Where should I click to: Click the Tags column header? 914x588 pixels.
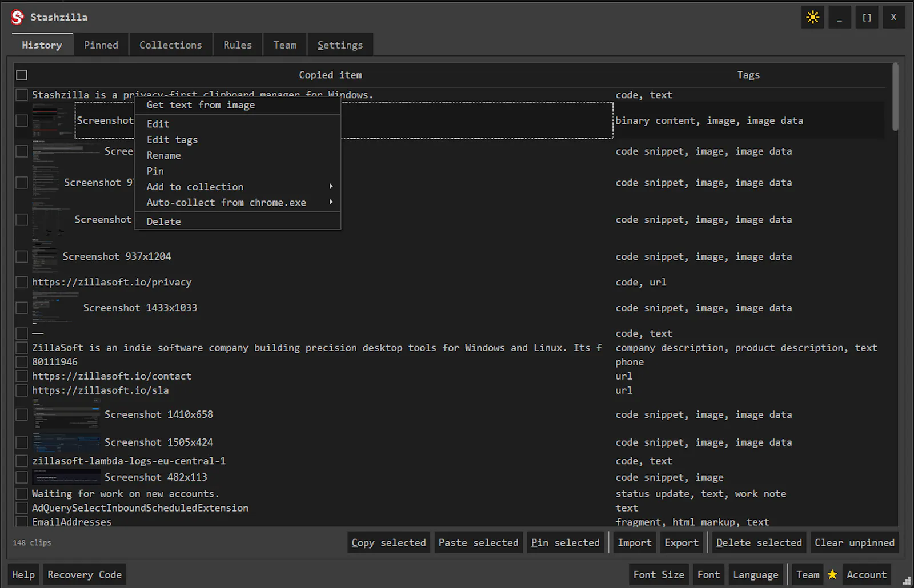click(x=748, y=75)
